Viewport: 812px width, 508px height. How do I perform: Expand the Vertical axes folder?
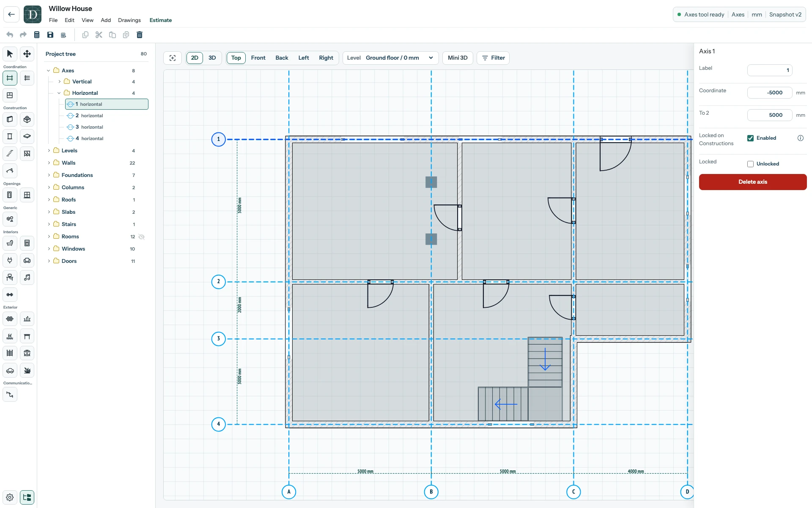point(59,82)
